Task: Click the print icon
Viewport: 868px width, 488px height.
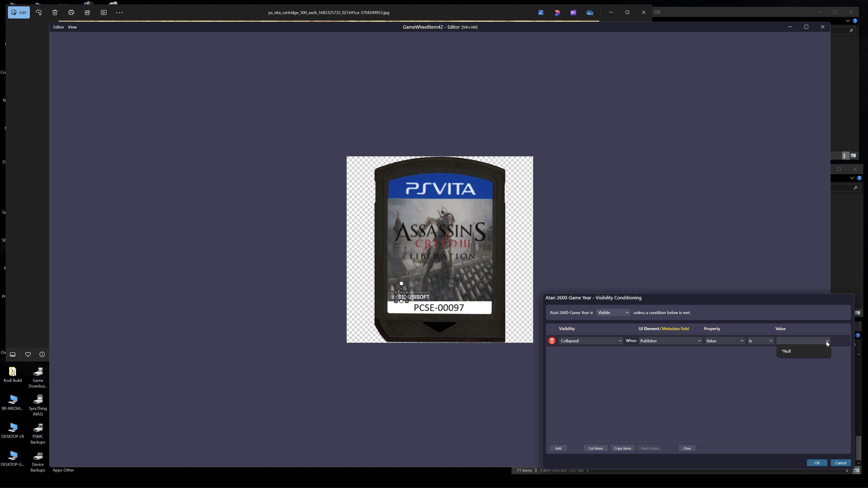Action: [71, 12]
